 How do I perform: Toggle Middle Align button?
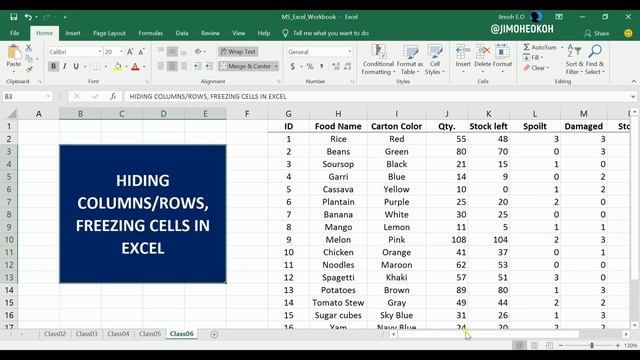click(x=172, y=51)
